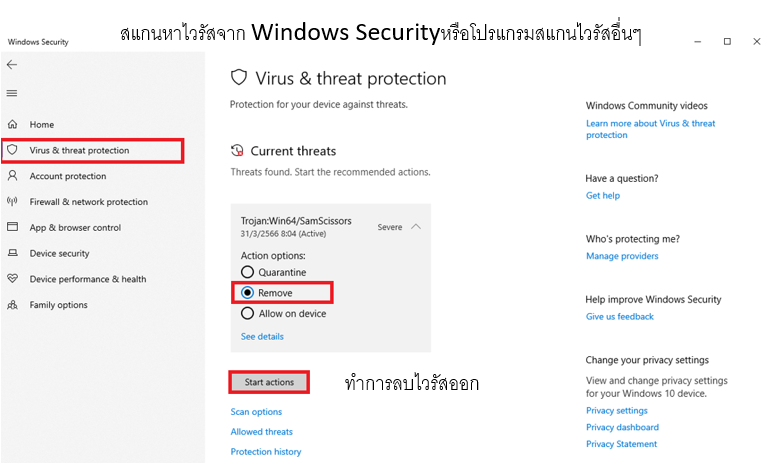The image size is (766, 469).
Task: Click the Home house icon
Action: (x=13, y=124)
